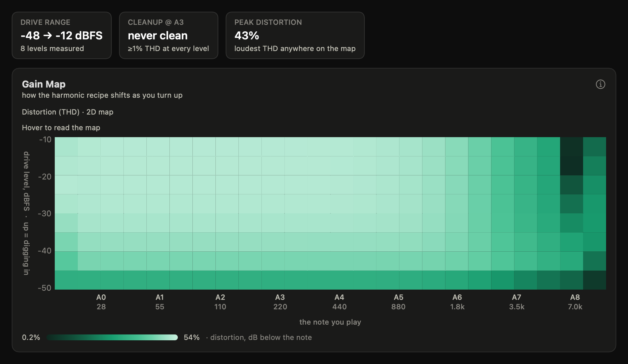This screenshot has width=628, height=364.
Task: Click the info icon in Gain Map panel
Action: coord(601,84)
